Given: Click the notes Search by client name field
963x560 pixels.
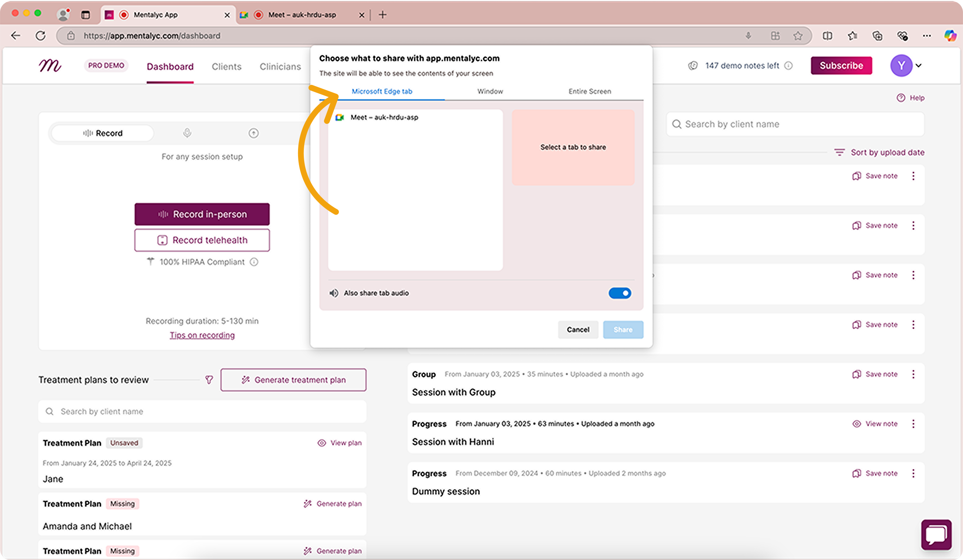Looking at the screenshot, I should click(x=795, y=124).
